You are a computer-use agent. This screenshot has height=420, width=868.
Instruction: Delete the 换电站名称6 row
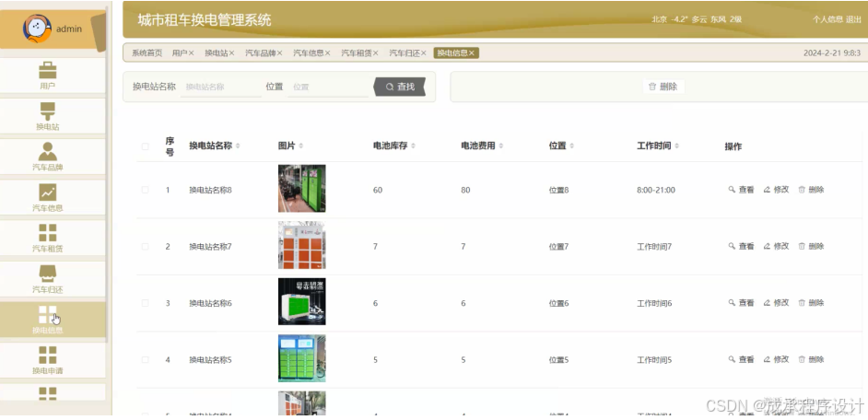point(811,303)
